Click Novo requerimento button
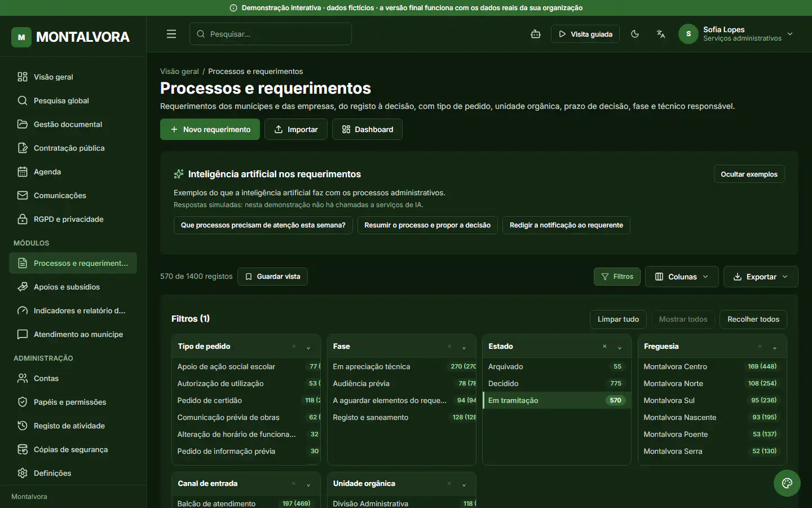This screenshot has width=812, height=508. [210, 129]
